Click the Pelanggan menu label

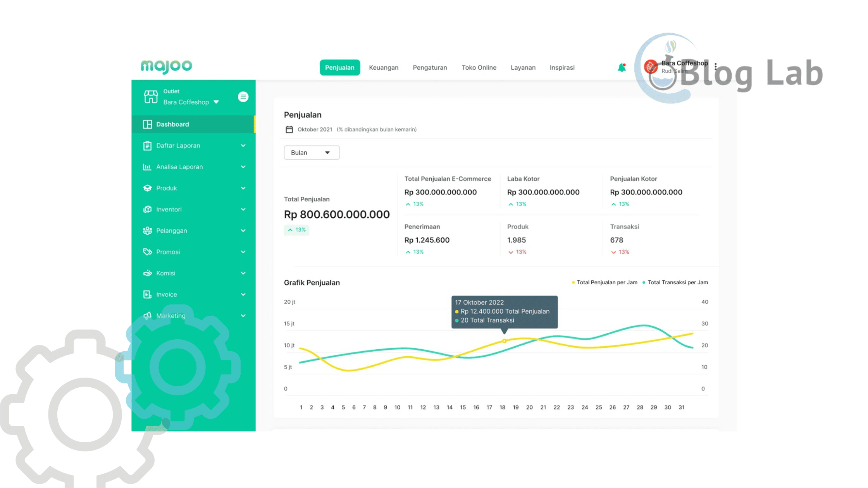pos(171,231)
